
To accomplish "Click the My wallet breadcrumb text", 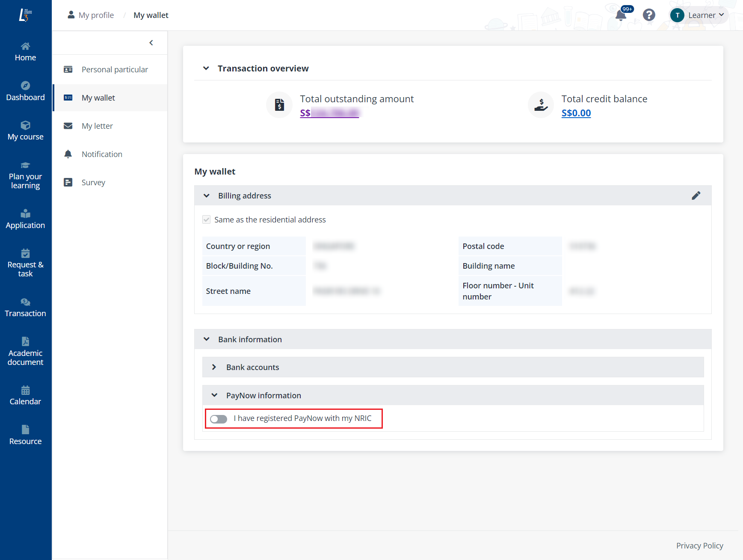I will 151,15.
